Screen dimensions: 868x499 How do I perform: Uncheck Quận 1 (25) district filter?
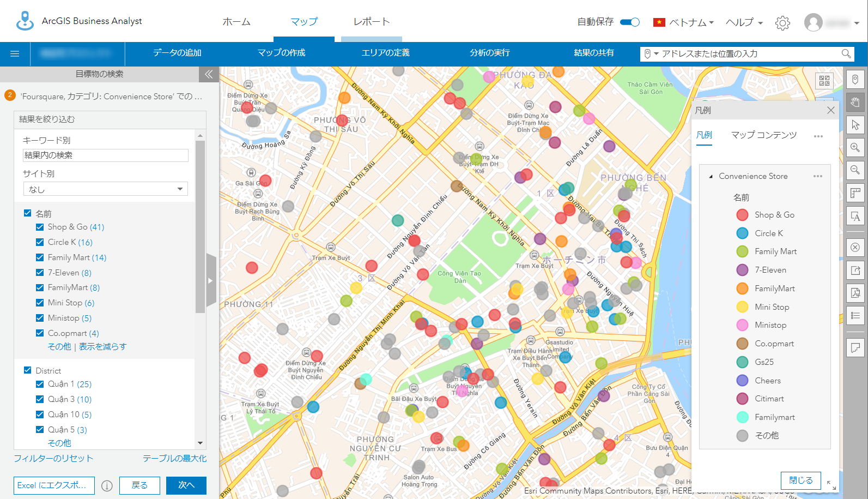click(x=40, y=384)
